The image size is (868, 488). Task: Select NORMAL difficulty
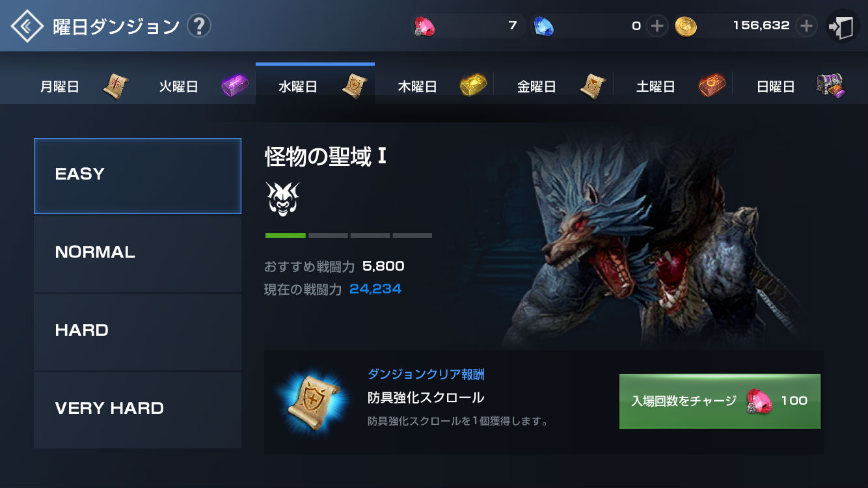point(137,254)
